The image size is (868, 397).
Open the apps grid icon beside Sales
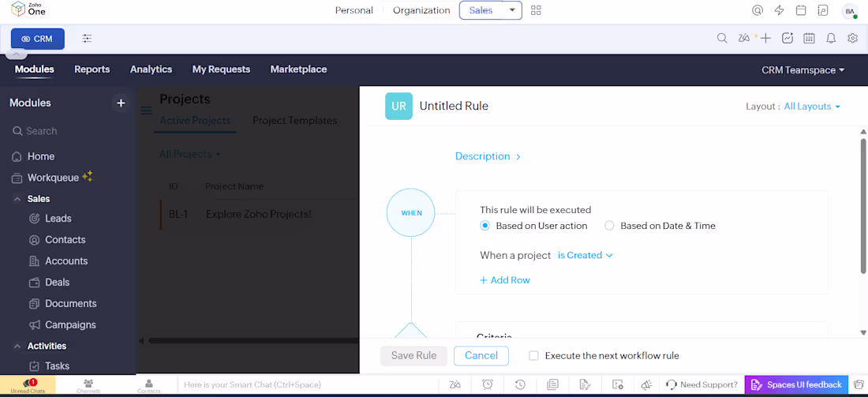pyautogui.click(x=535, y=10)
